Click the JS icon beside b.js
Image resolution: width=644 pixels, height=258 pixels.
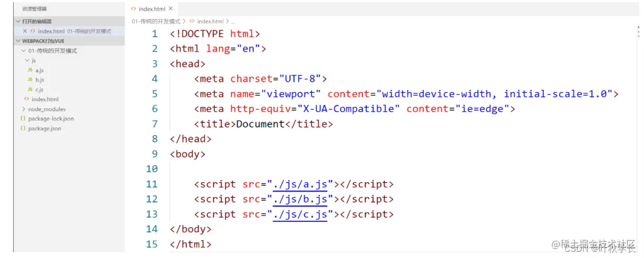point(30,80)
